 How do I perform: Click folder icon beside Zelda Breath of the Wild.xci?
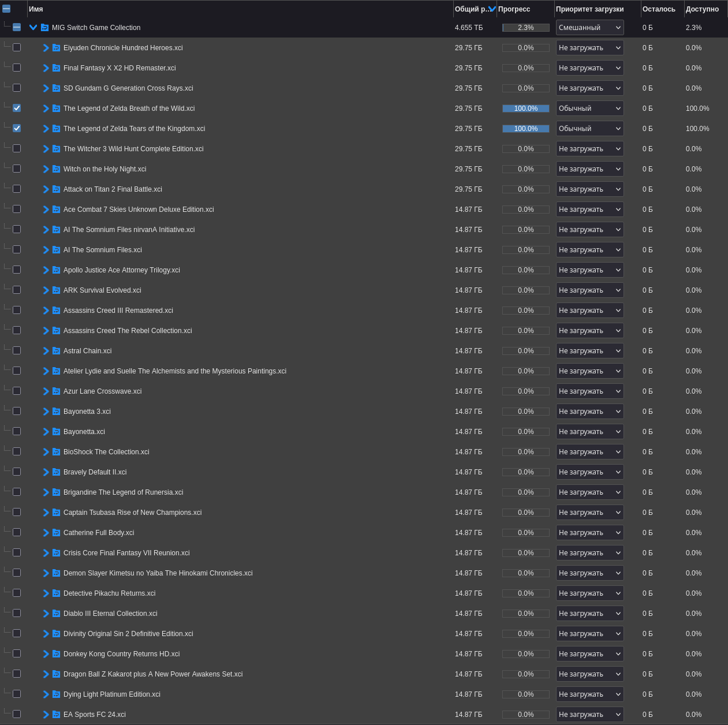[x=56, y=109]
